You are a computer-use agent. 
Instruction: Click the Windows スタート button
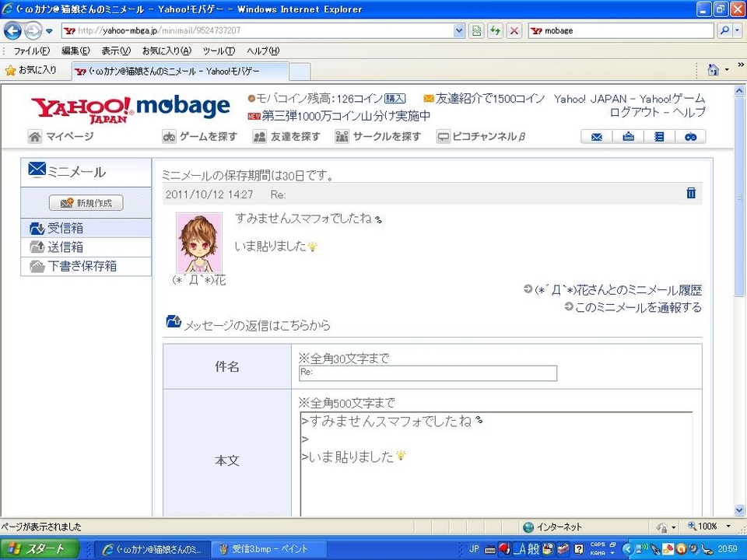point(39,549)
